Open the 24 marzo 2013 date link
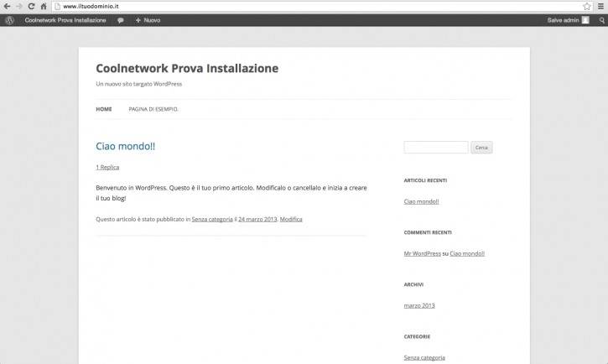Screen dimensions: 608x364 (257, 220)
